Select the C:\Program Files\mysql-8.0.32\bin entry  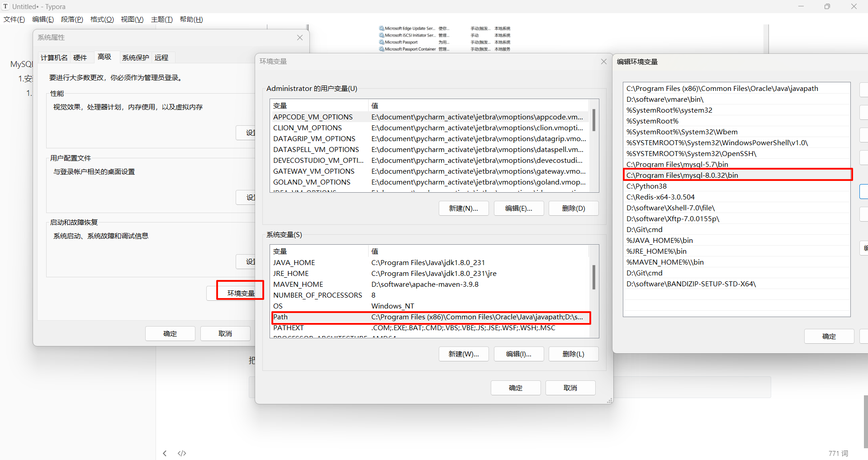tap(737, 175)
